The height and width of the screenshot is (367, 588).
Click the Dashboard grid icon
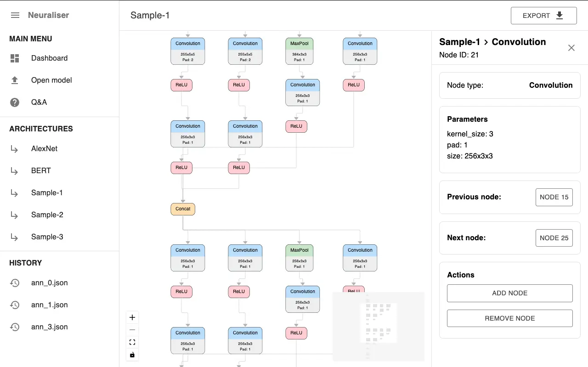(15, 58)
